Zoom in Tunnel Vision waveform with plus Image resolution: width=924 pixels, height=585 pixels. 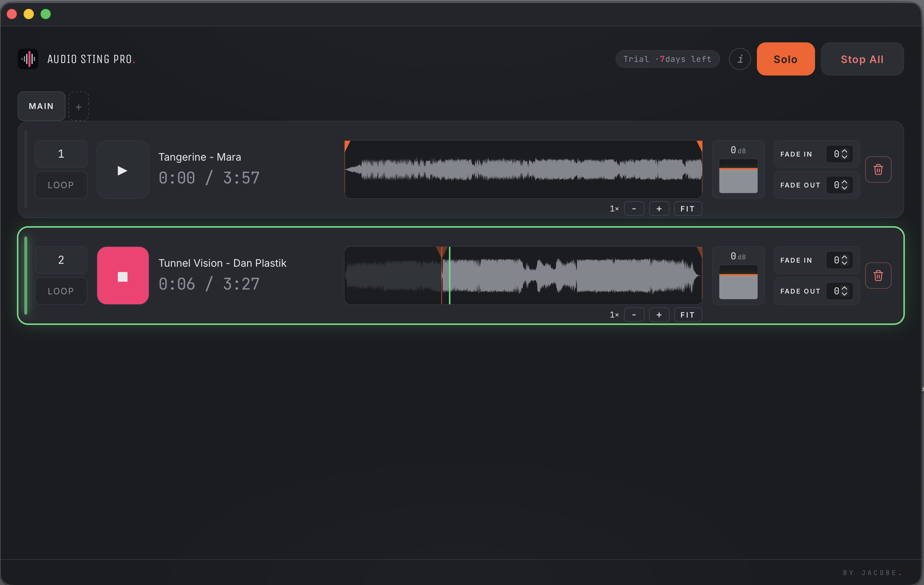(659, 315)
